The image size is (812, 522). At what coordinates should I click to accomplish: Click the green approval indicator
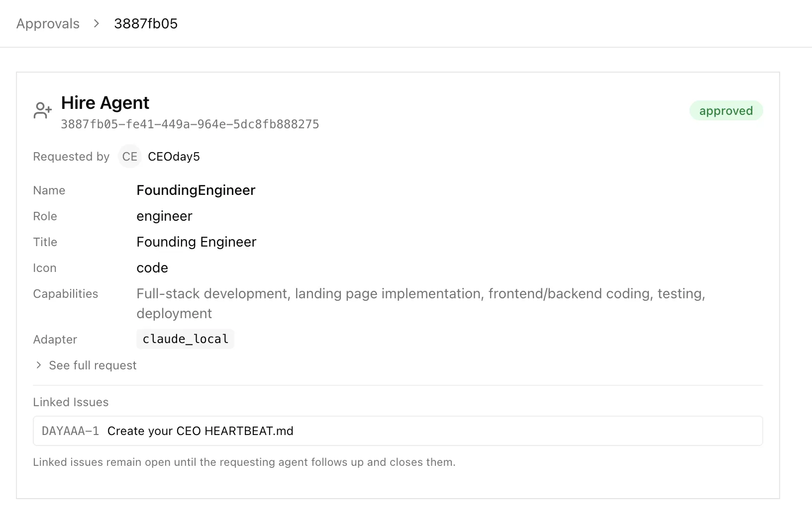click(726, 110)
